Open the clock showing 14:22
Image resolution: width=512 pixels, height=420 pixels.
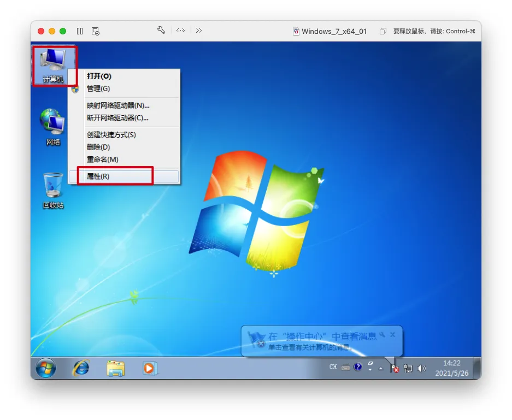(x=451, y=368)
